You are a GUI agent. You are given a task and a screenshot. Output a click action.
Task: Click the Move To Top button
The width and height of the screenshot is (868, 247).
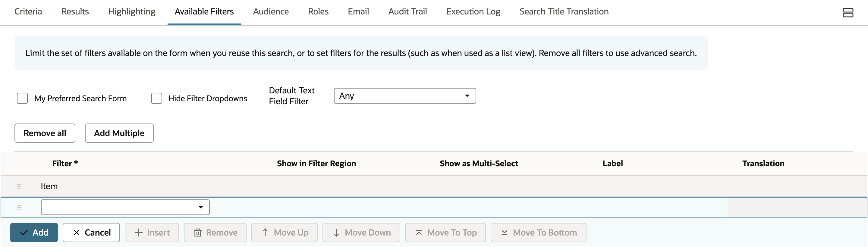pyautogui.click(x=445, y=233)
